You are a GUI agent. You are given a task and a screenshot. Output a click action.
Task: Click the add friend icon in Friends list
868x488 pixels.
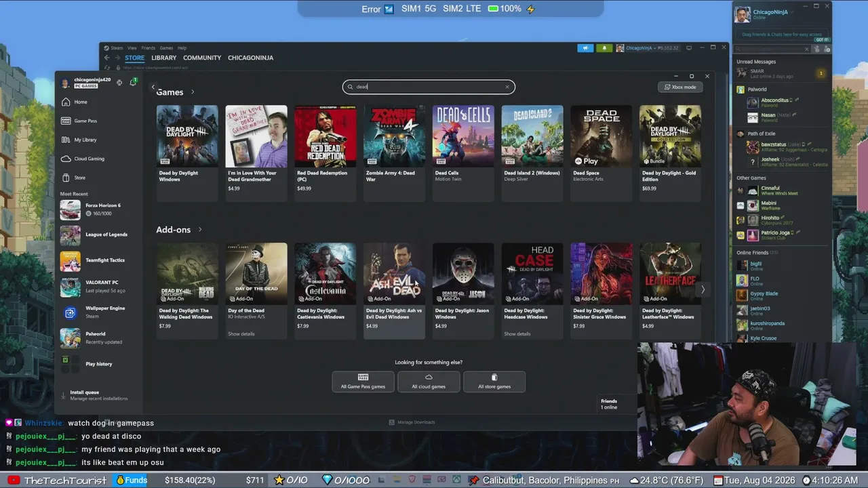827,49
